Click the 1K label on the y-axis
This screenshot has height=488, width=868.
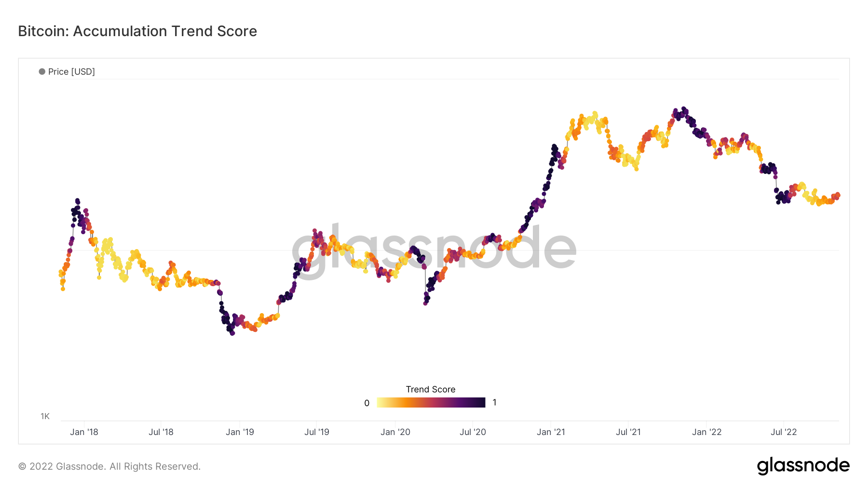45,416
